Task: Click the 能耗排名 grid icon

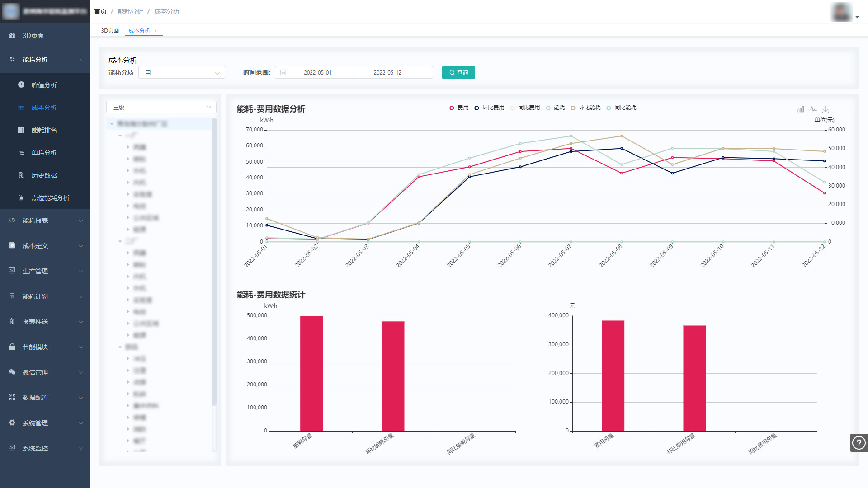Action: (x=21, y=130)
